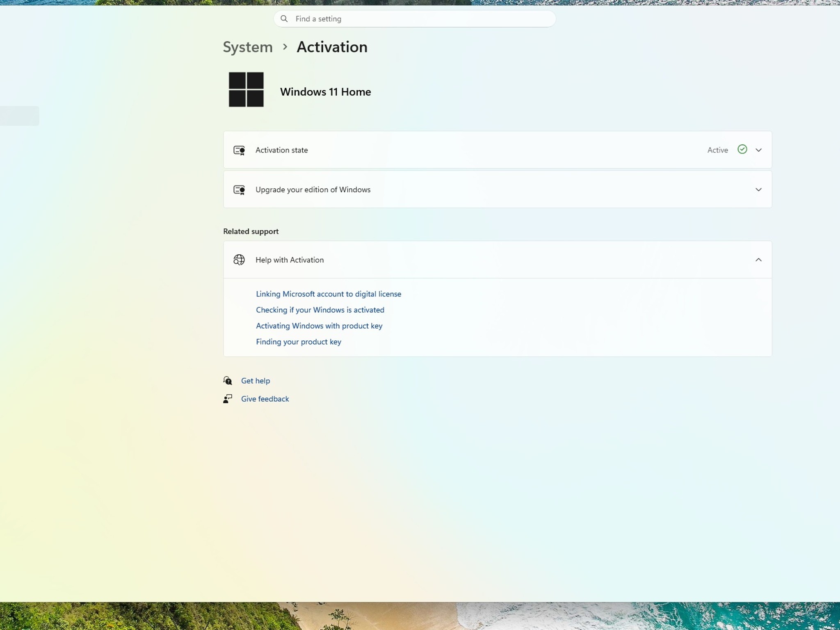Select the Activation breadcrumb title

tap(332, 47)
